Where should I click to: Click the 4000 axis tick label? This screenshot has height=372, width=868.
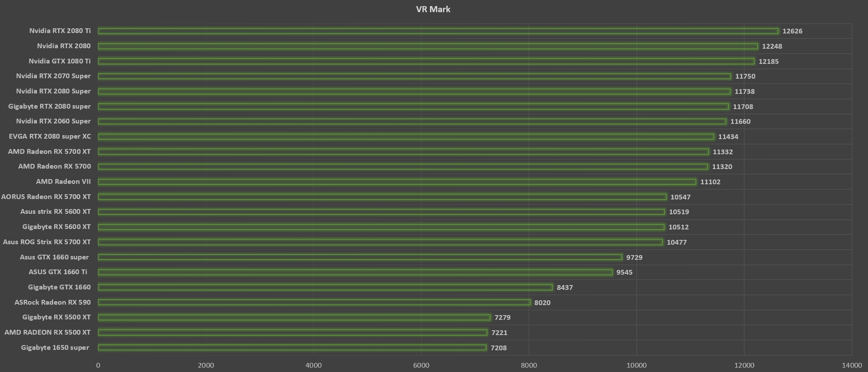tap(313, 365)
